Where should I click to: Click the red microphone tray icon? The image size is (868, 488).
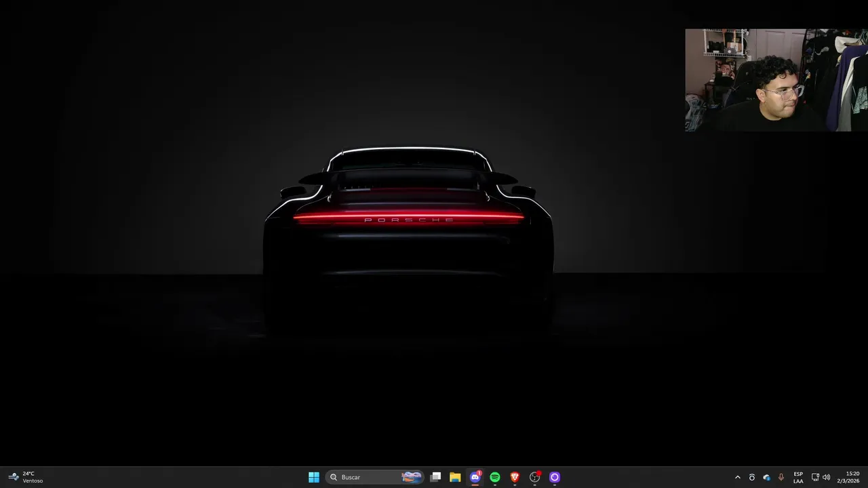point(781,477)
